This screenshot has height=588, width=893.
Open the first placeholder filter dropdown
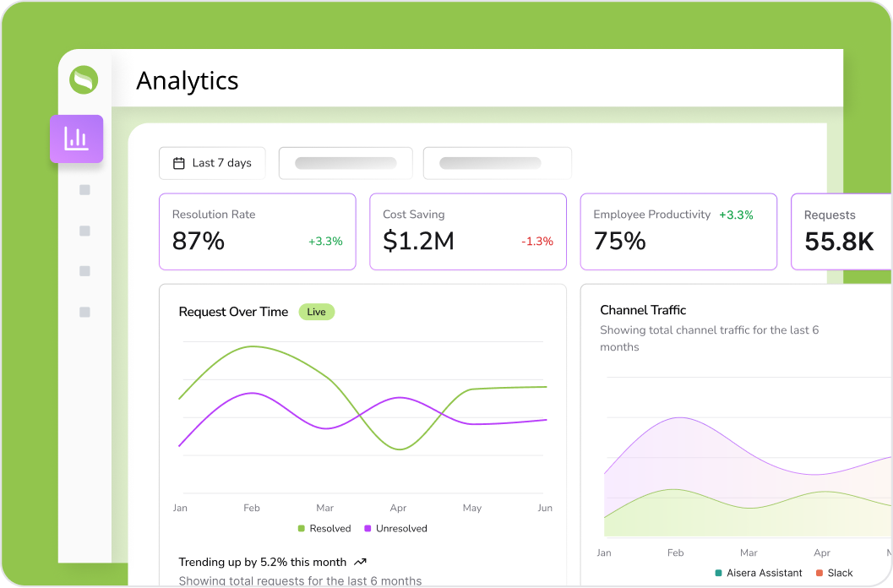(346, 163)
